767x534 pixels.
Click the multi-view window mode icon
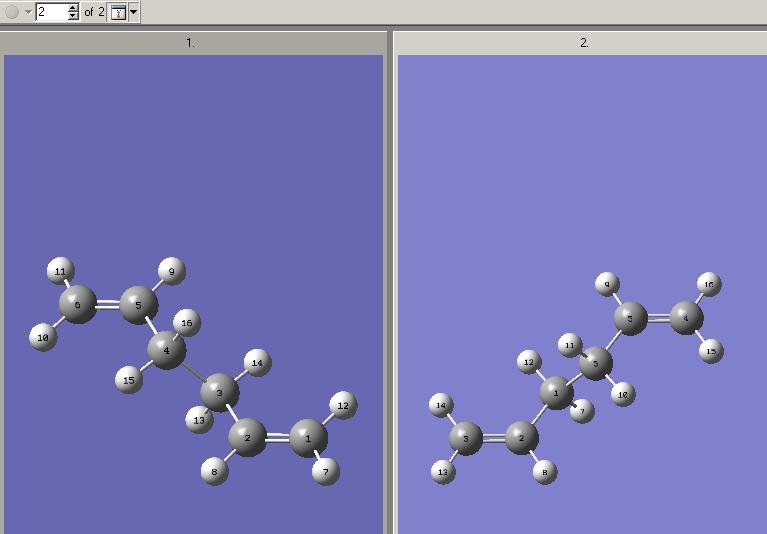118,12
